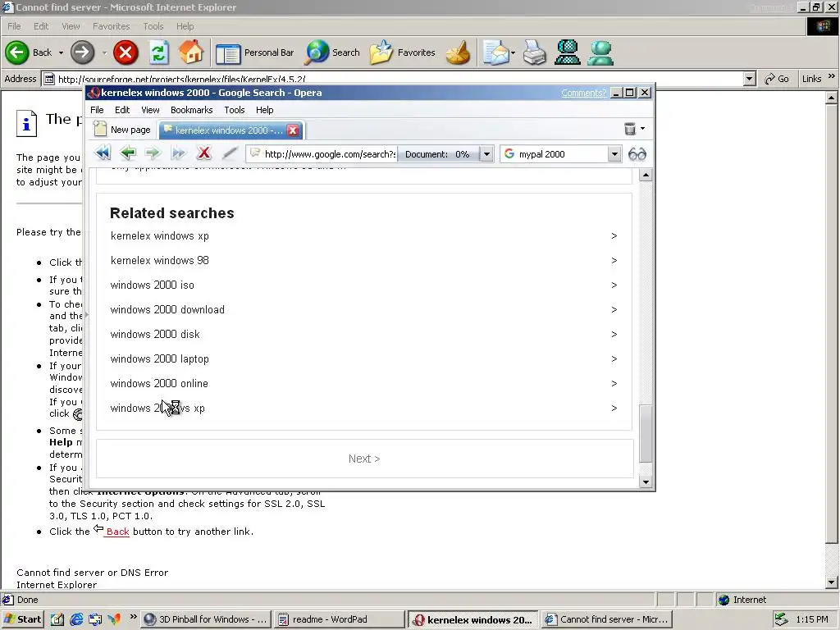Viewport: 840px width, 630px height.
Task: Switch to 3D Pinball for Windows in the taskbar
Action: point(206,619)
